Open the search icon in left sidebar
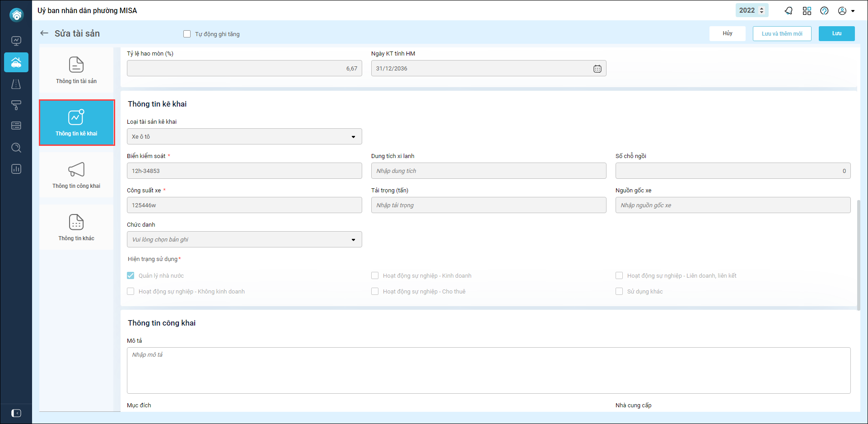This screenshot has width=868, height=424. pyautogui.click(x=16, y=148)
